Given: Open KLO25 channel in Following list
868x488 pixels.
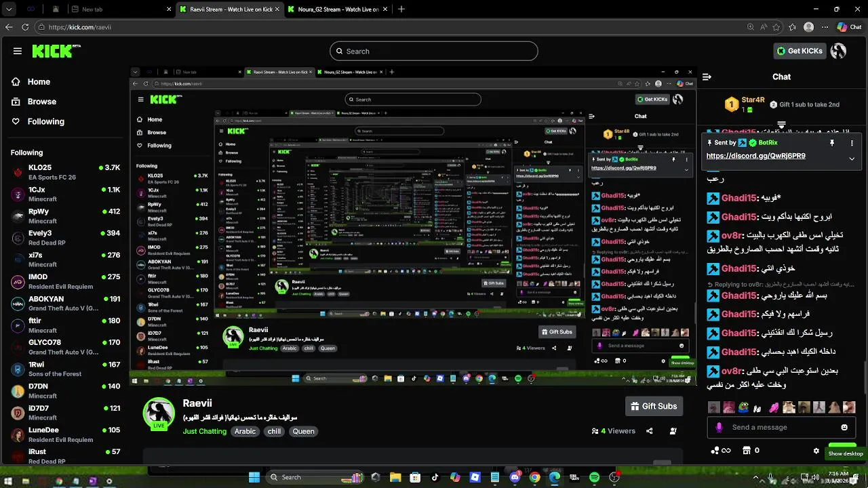Looking at the screenshot, I should click(66, 172).
